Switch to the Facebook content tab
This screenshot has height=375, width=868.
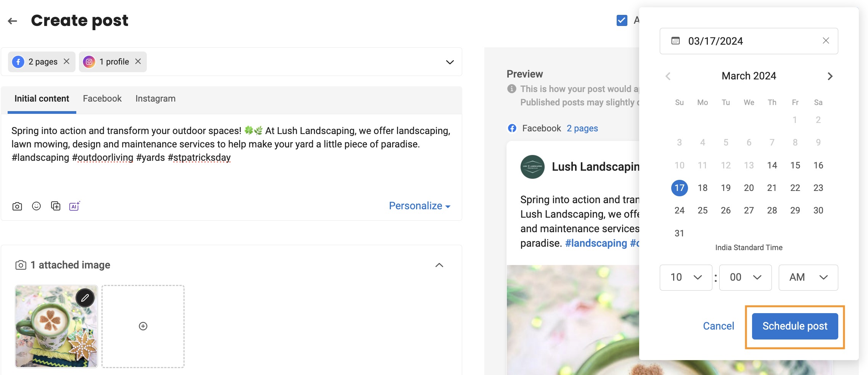102,99
